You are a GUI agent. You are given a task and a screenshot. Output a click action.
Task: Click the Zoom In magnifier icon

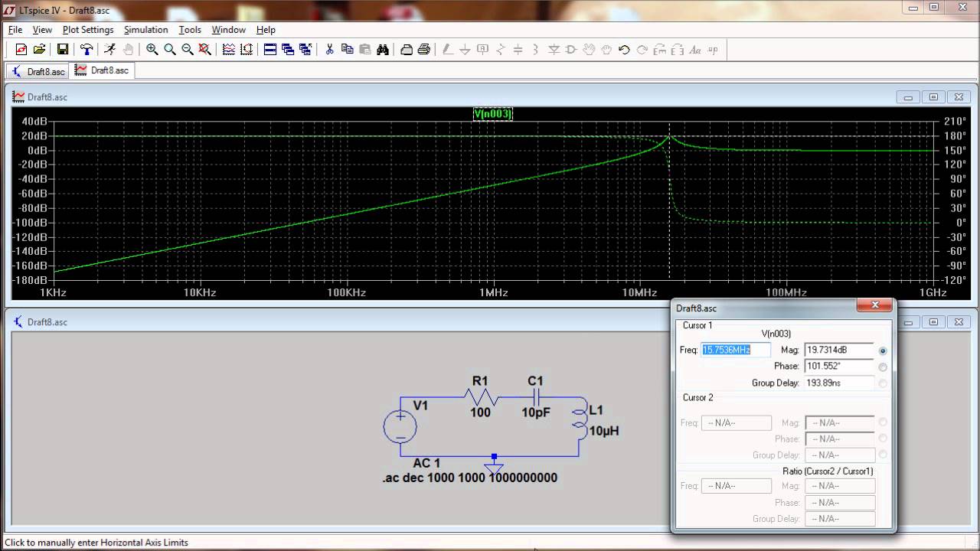point(152,49)
